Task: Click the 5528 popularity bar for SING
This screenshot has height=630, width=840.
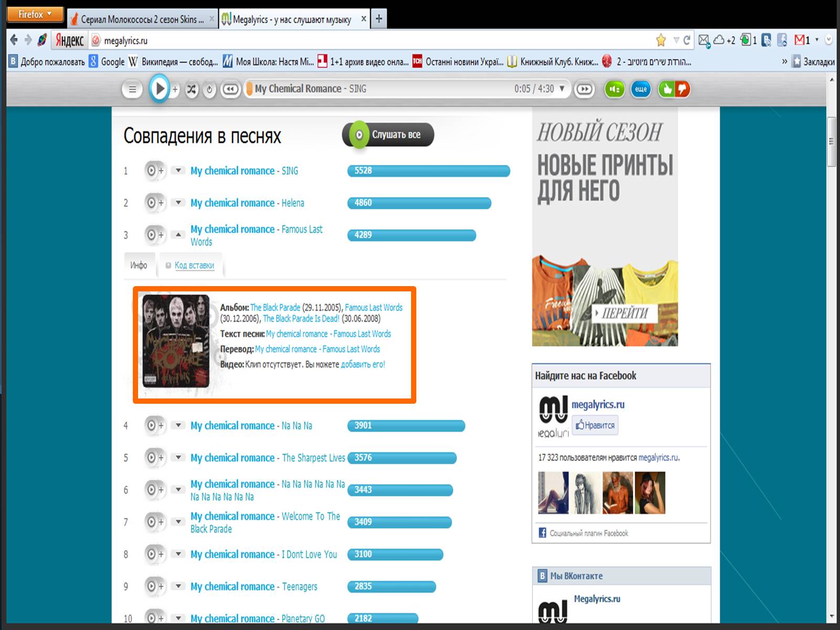Action: pyautogui.click(x=428, y=171)
